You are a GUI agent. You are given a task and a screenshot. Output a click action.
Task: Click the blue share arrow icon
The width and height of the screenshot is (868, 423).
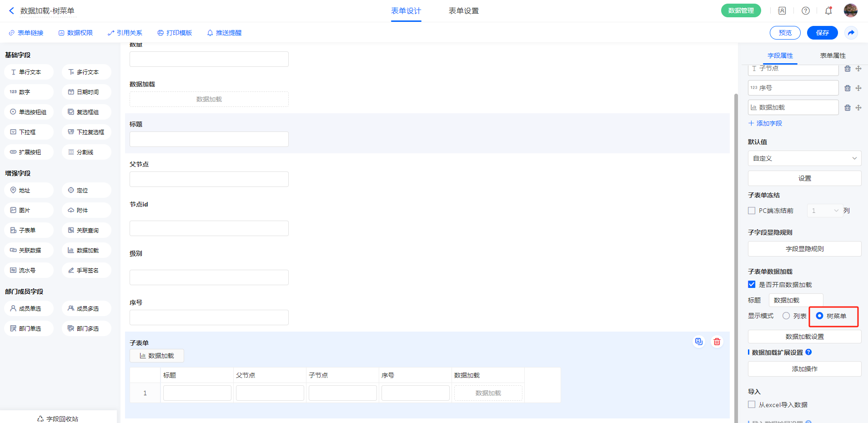(851, 33)
